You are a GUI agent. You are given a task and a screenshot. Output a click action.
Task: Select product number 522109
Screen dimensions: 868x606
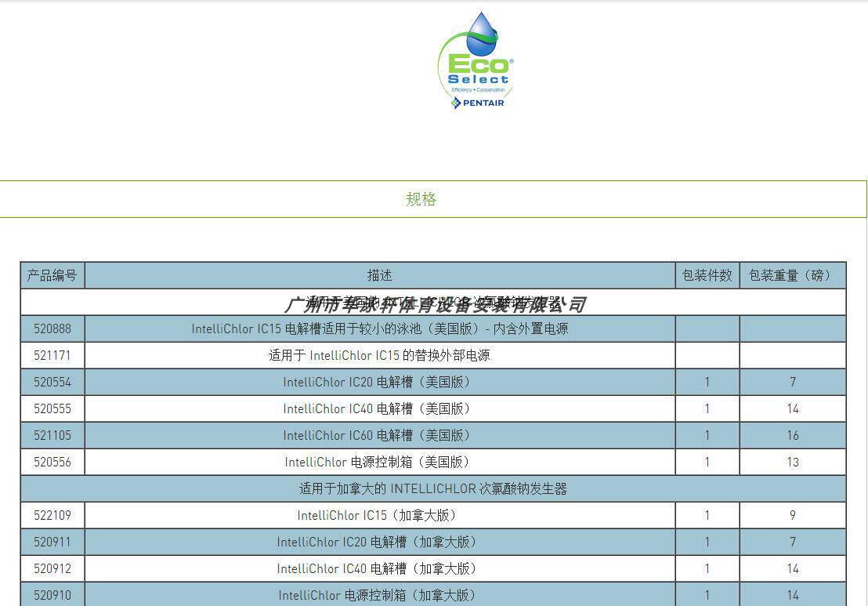tap(52, 515)
